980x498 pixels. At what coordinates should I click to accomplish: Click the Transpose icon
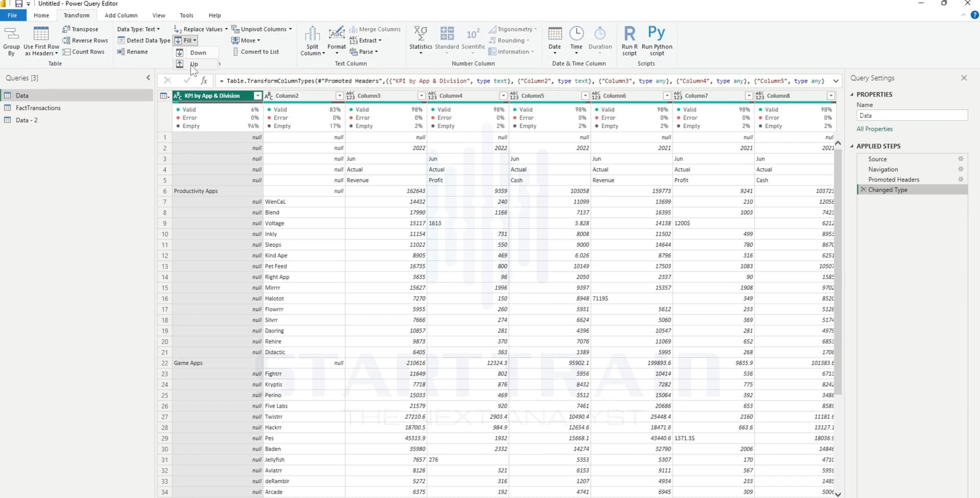pos(80,29)
